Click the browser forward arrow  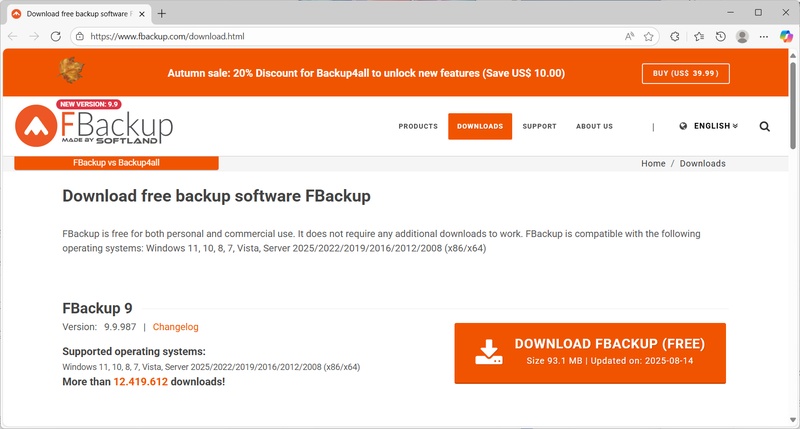click(34, 36)
